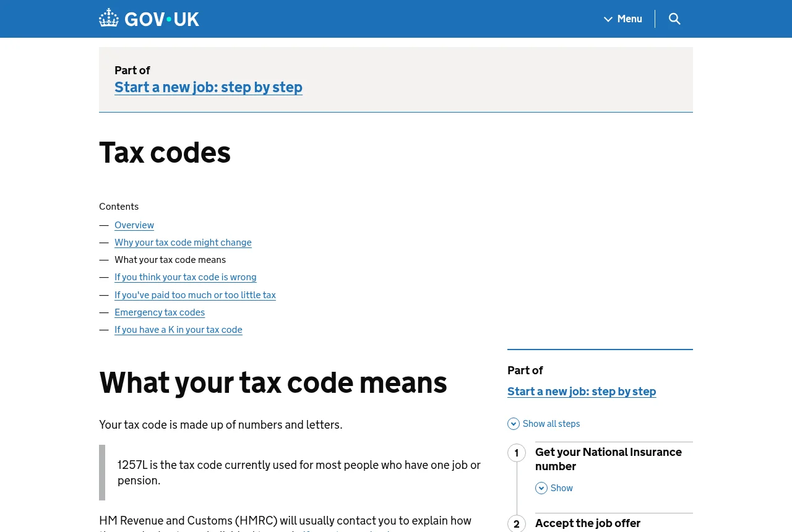Expand Accept the job offer step
Screen dimensions: 792x532
[x=588, y=523]
